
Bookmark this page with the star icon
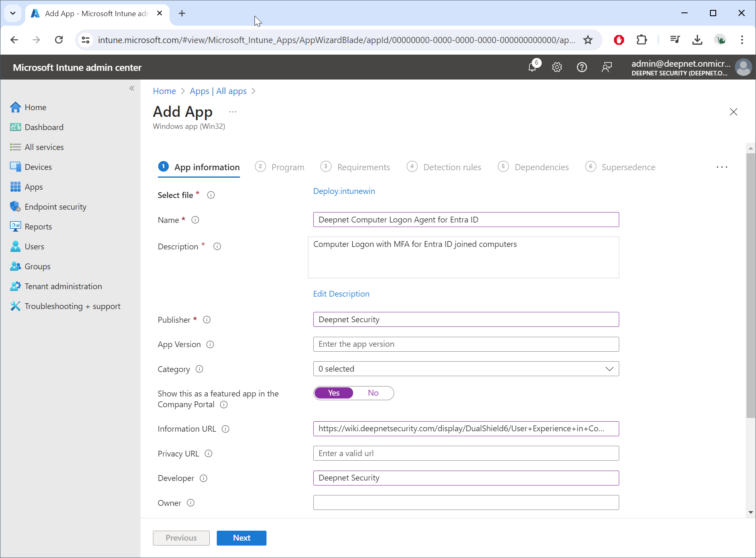click(588, 40)
